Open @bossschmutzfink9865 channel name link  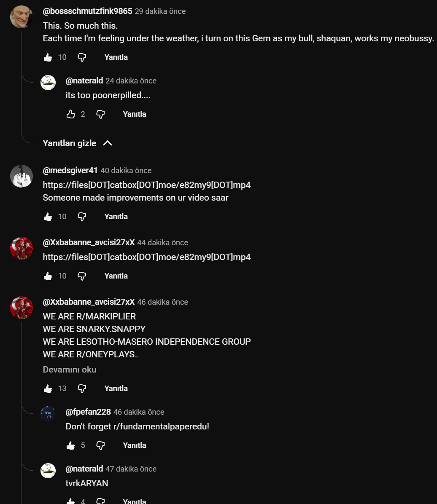coord(88,11)
